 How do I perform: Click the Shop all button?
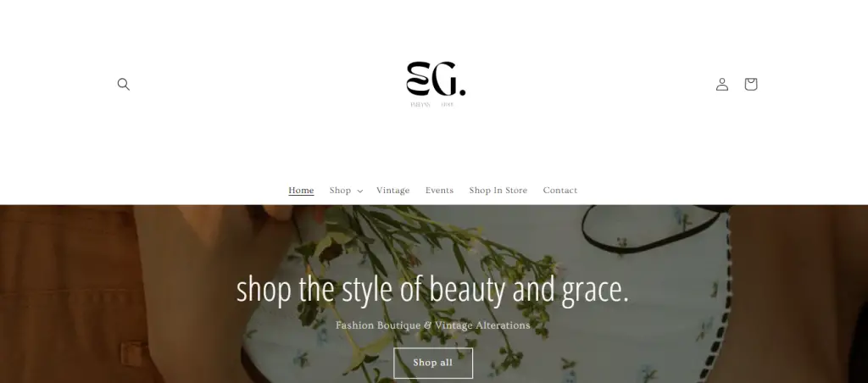[x=433, y=363]
